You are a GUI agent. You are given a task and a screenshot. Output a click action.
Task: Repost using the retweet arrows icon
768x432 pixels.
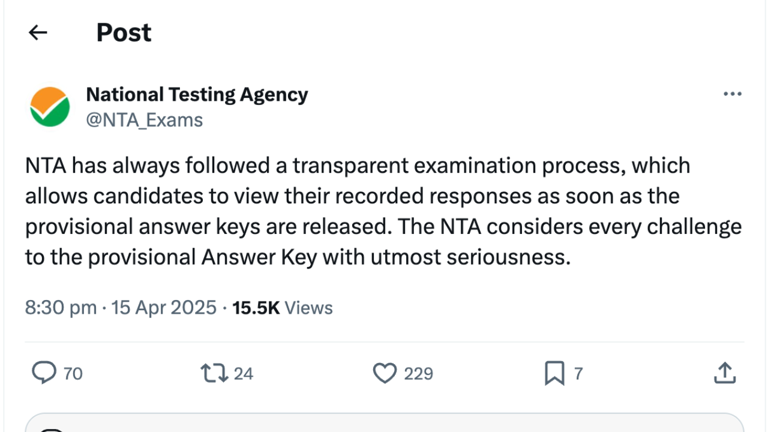[x=213, y=373]
